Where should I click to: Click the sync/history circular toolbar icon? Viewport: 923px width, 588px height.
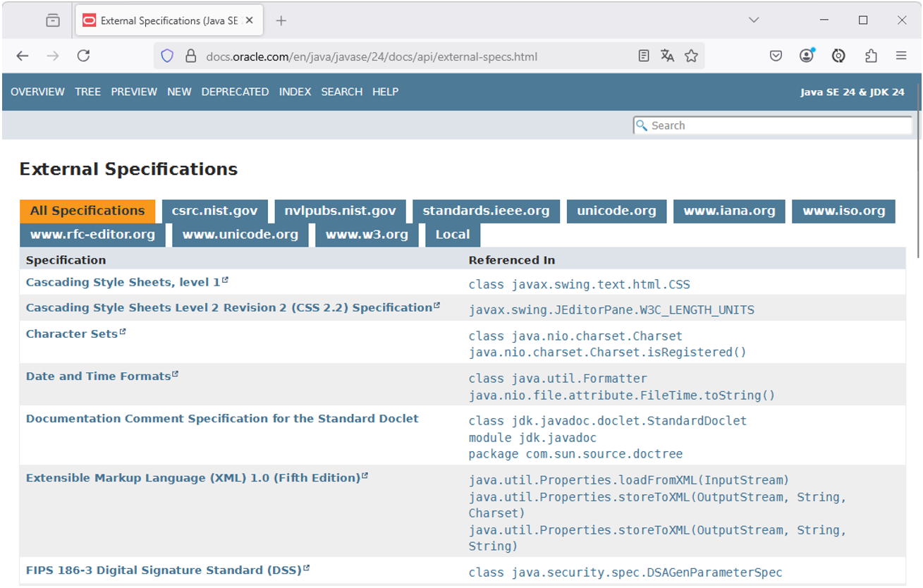coord(838,56)
